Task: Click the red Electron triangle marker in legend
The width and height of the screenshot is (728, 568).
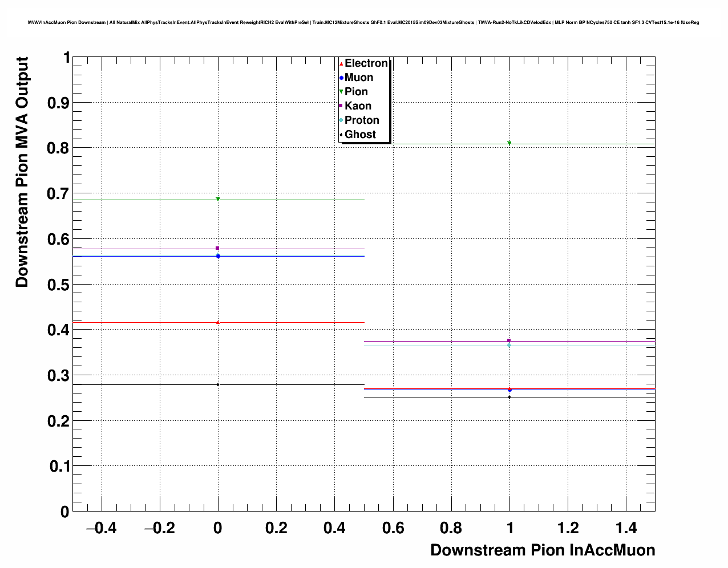Action: [x=341, y=63]
